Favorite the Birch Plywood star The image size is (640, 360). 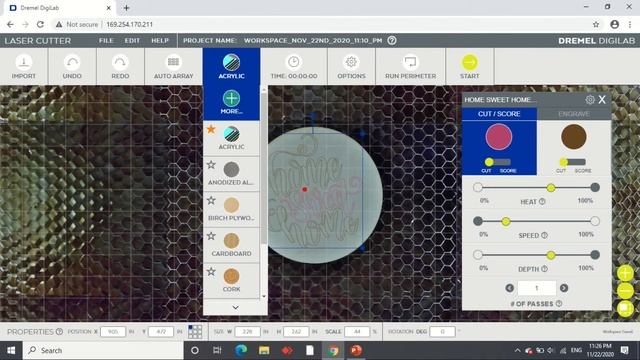(211, 200)
